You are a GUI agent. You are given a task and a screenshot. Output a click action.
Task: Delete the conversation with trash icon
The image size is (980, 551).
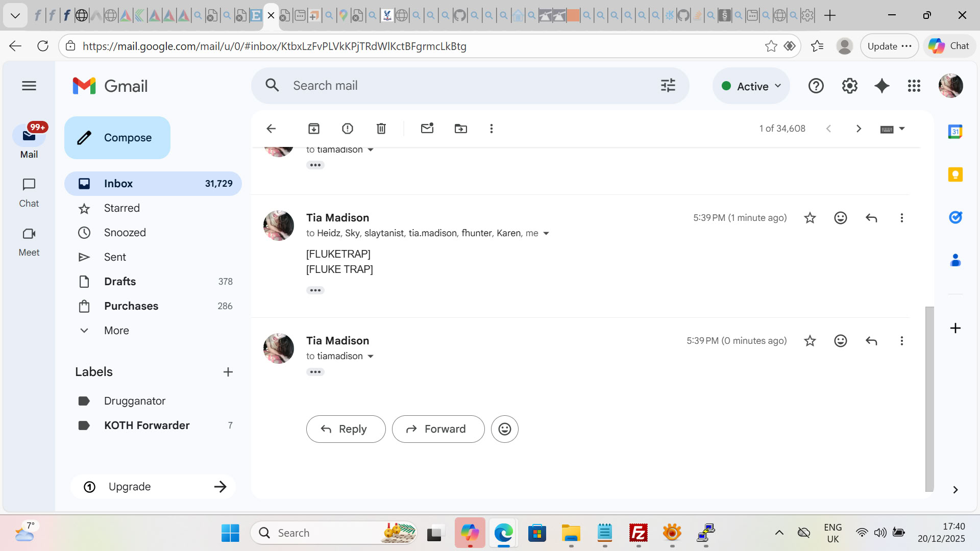(381, 129)
